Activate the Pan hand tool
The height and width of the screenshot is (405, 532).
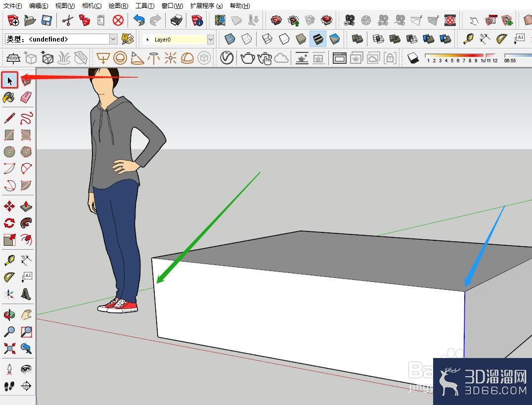pyautogui.click(x=26, y=315)
